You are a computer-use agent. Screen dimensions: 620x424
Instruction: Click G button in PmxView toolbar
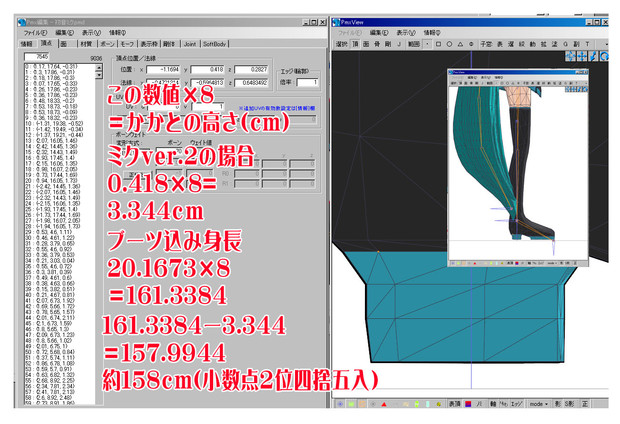565,44
